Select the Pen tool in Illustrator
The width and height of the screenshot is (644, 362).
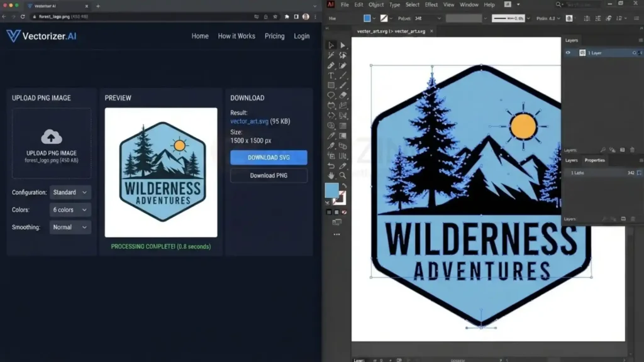click(x=331, y=65)
